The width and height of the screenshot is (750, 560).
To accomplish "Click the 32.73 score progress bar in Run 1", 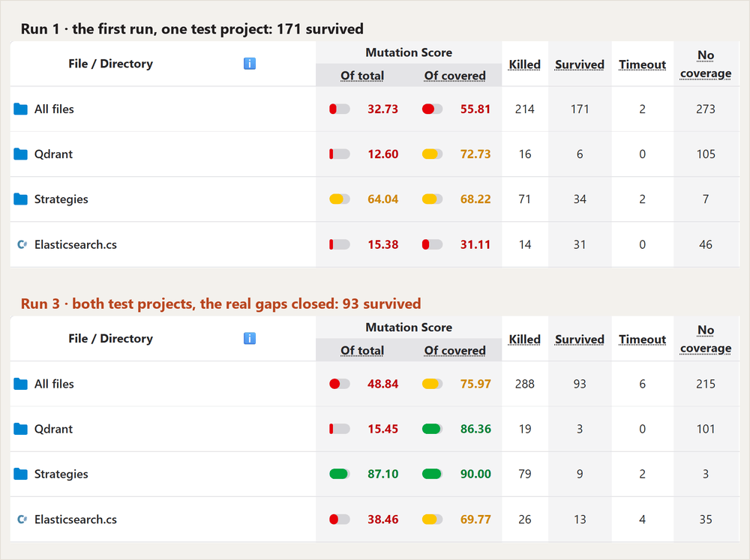I will pyautogui.click(x=340, y=109).
